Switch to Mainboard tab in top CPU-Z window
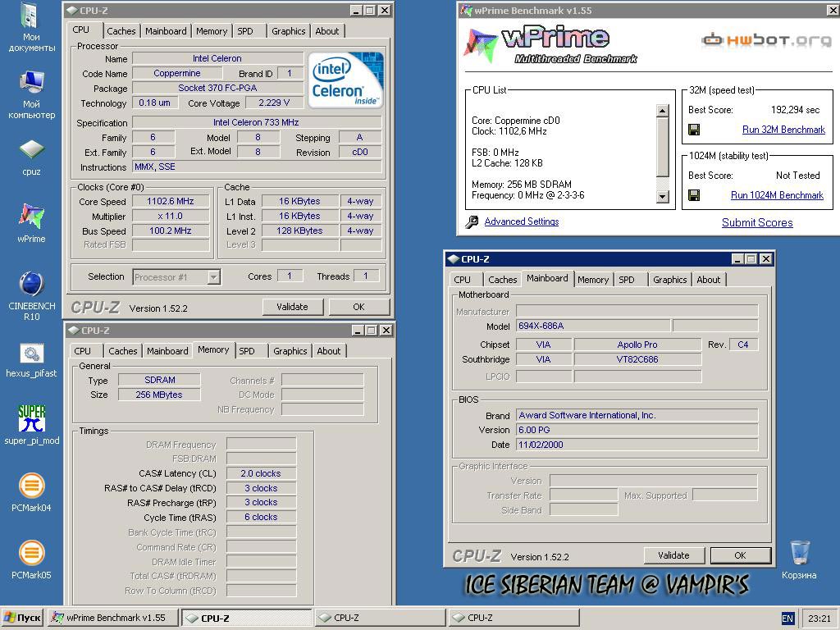The image size is (840, 630). tap(166, 31)
